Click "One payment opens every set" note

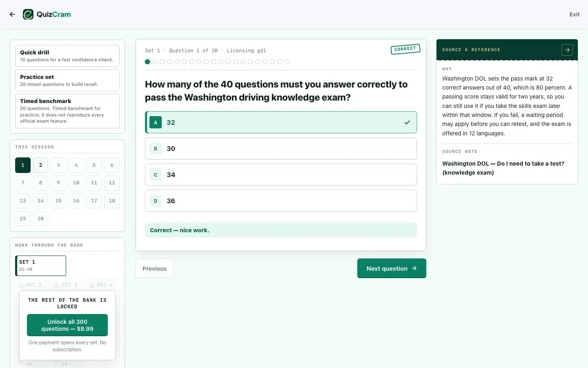click(67, 346)
